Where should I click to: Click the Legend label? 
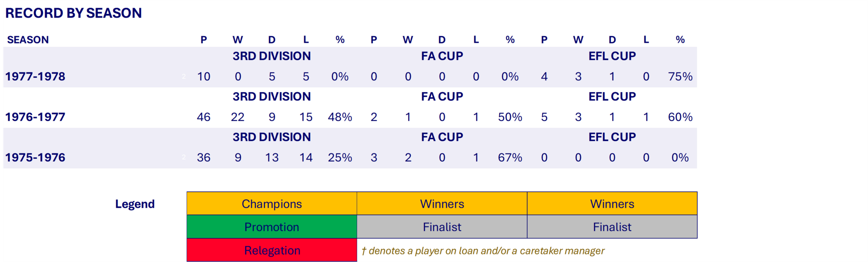point(135,204)
